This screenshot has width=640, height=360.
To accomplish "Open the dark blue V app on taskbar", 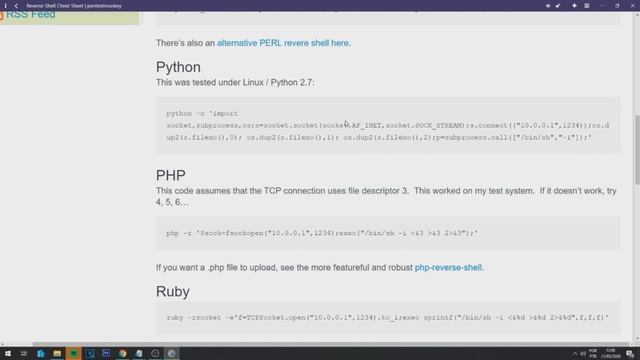I will click(90, 353).
